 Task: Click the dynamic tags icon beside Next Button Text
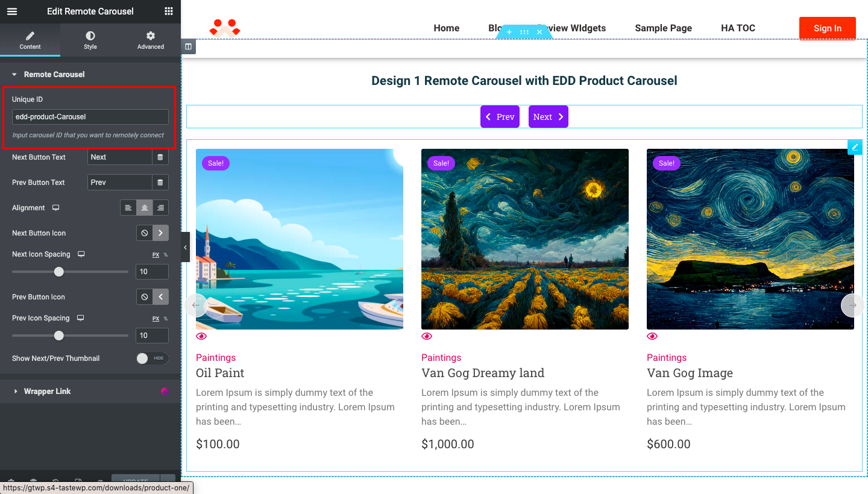[160, 157]
